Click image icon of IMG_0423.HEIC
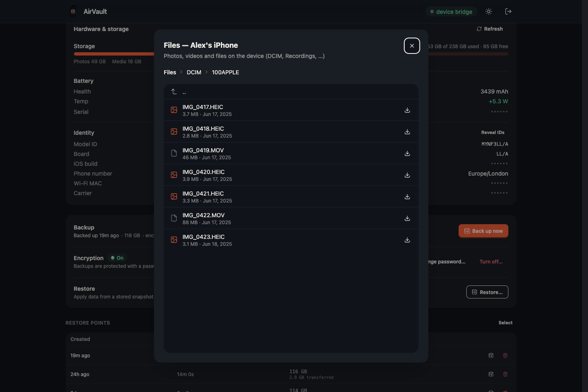The width and height of the screenshot is (588, 392). (174, 240)
